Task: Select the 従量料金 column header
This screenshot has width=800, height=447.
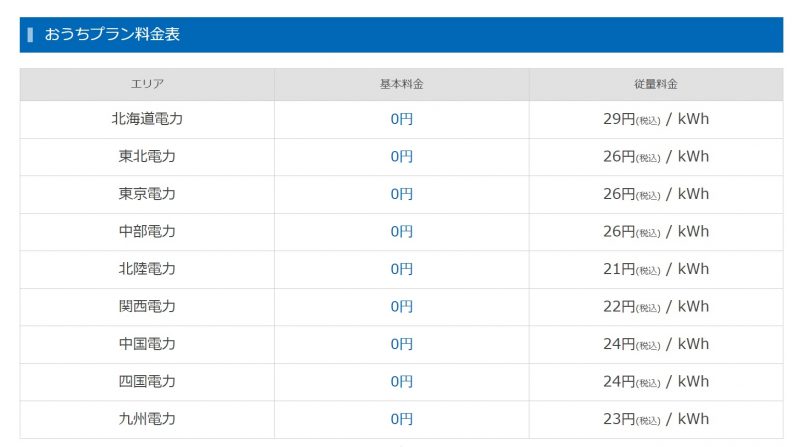Action: [656, 84]
